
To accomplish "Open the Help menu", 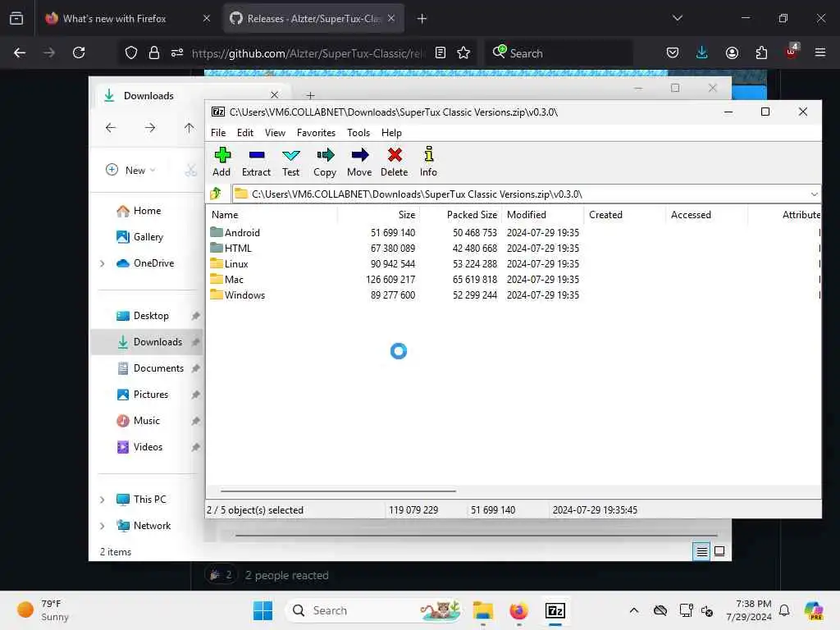I will click(x=391, y=133).
